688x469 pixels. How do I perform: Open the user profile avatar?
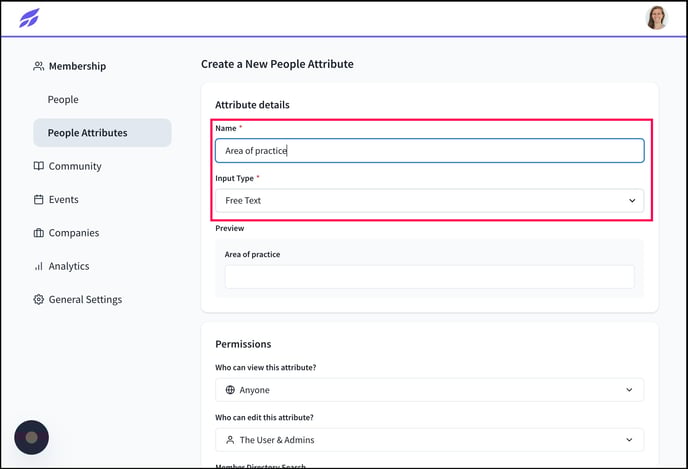coord(656,18)
